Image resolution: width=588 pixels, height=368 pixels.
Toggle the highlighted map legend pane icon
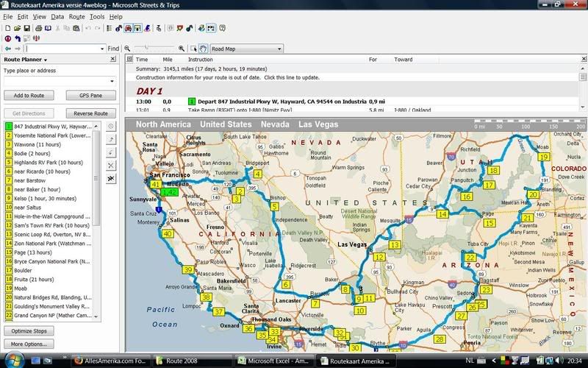click(211, 28)
